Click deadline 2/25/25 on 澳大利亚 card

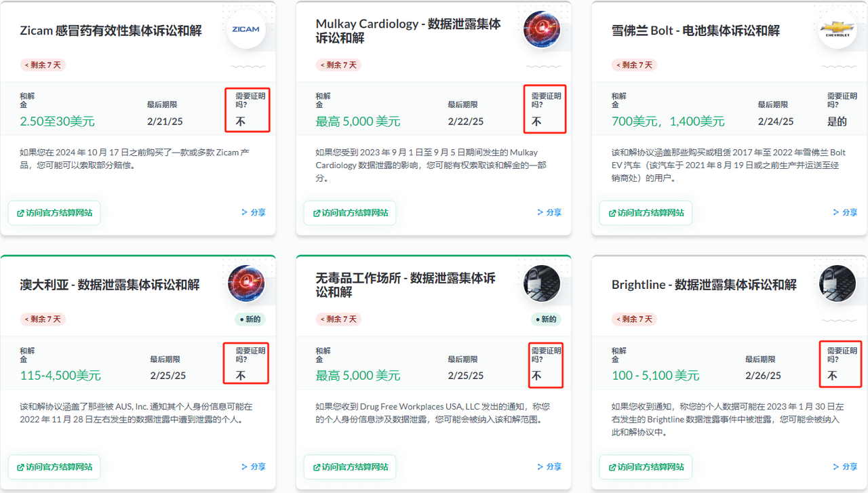click(168, 376)
